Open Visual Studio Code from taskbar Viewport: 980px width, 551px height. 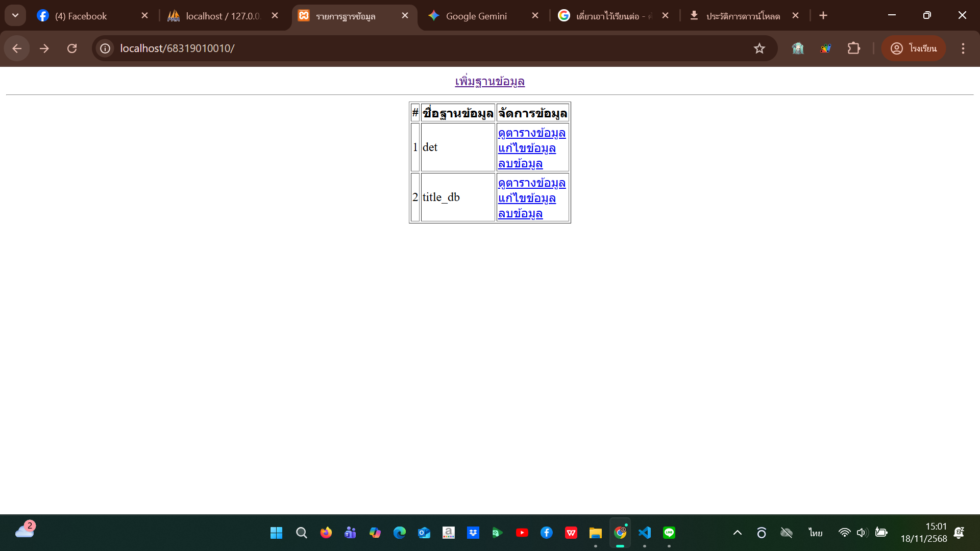tap(644, 533)
